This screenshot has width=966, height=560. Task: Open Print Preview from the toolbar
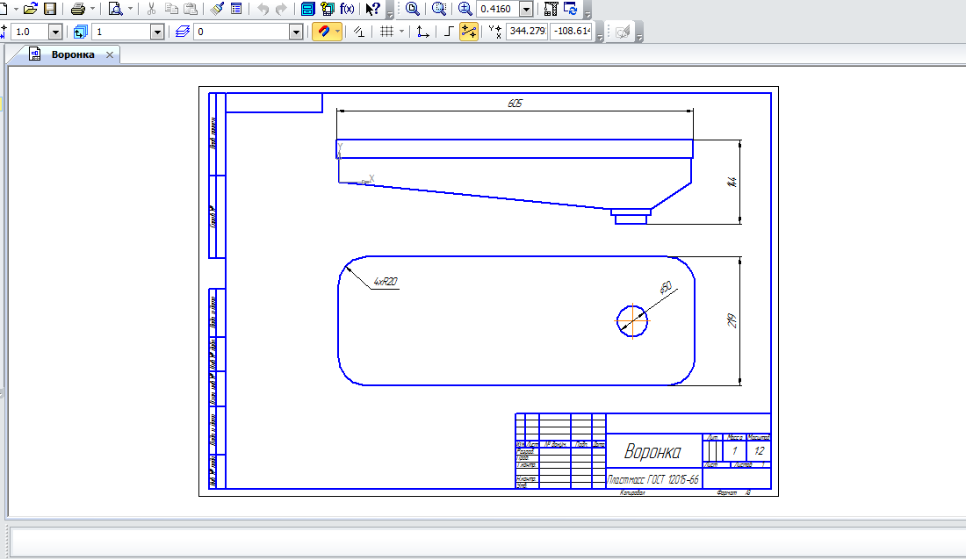[x=115, y=9]
